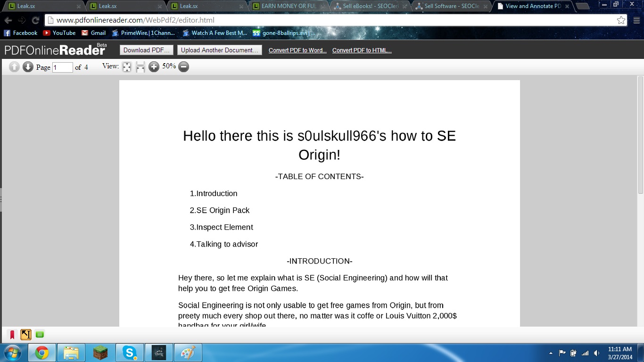Image resolution: width=644 pixels, height=362 pixels.
Task: Click the Download PDF... button
Action: click(x=147, y=50)
